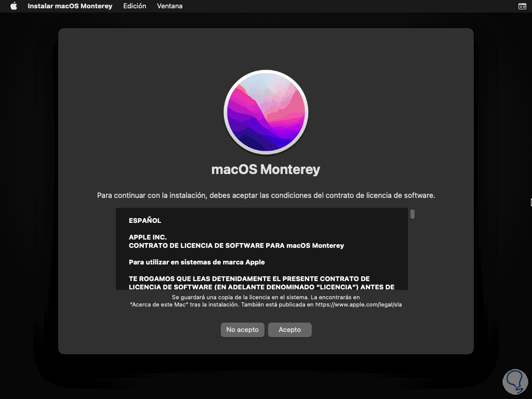
Task: Open the Instalar macOS Monterey menu
Action: (x=70, y=6)
